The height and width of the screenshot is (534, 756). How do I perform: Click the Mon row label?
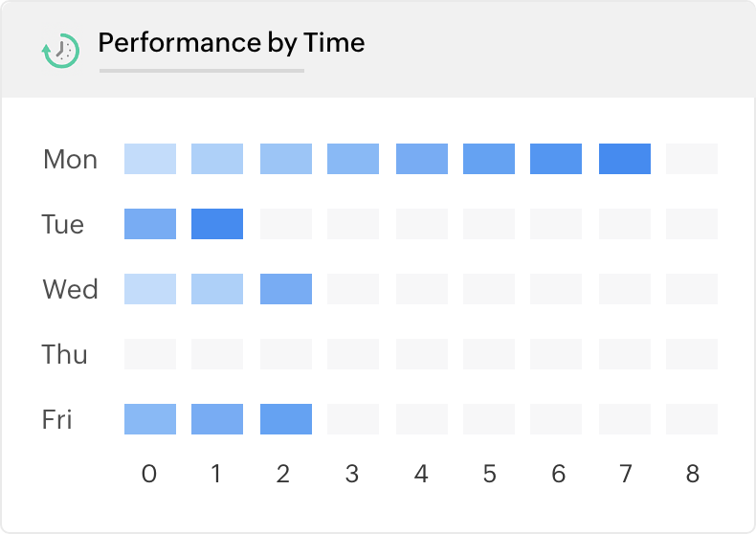(x=70, y=160)
